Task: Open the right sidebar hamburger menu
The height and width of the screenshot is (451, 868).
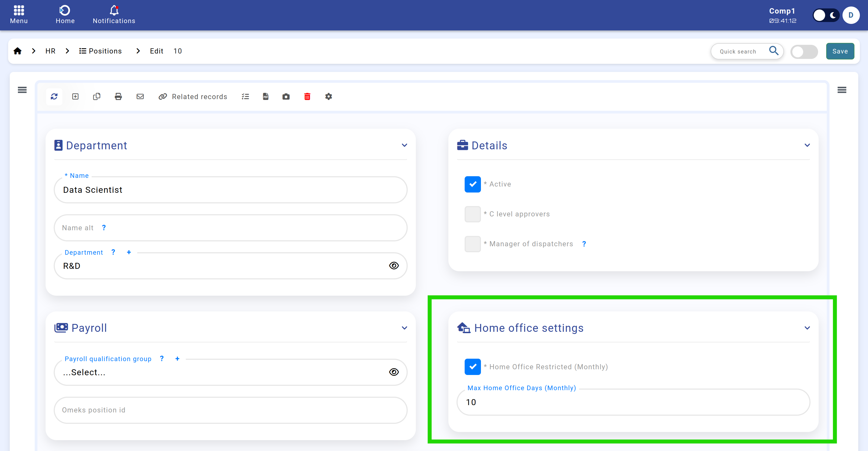Action: tap(842, 90)
